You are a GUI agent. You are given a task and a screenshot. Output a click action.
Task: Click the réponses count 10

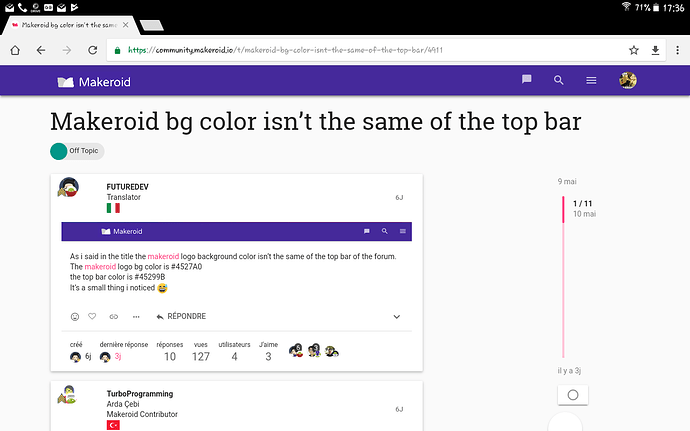click(x=170, y=357)
